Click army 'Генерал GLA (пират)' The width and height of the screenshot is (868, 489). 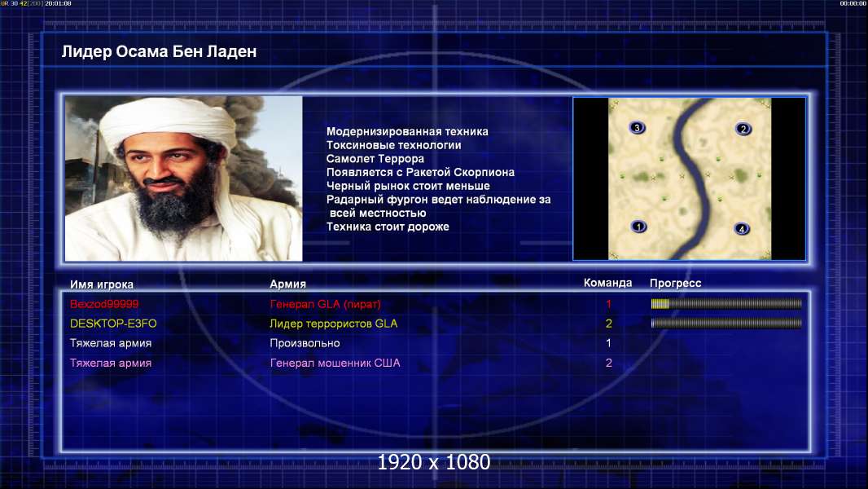325,304
